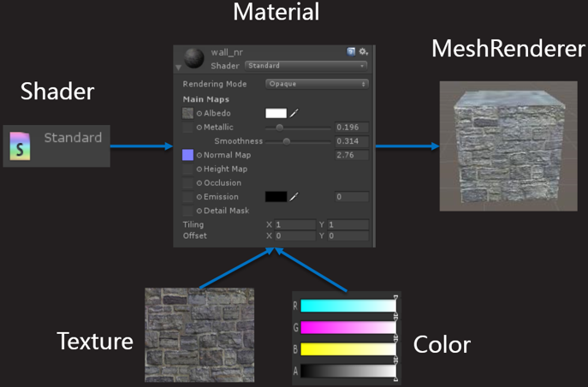
Task: Click the Height Map texture picker circle
Action: [x=199, y=170]
